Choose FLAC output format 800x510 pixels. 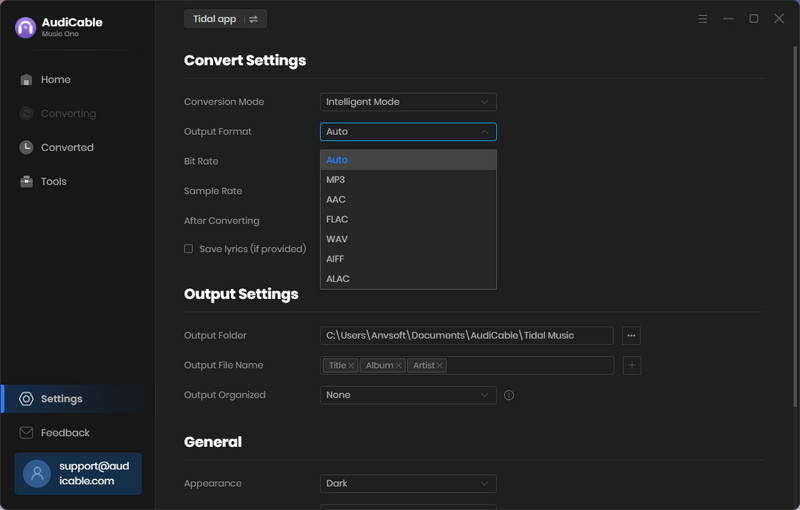[x=408, y=219]
